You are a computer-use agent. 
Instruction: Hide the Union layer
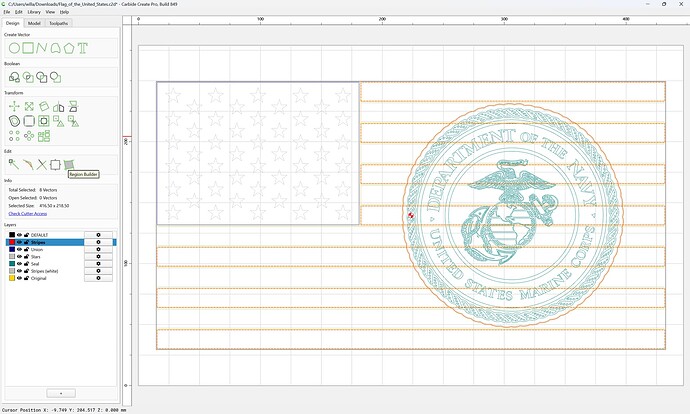19,249
